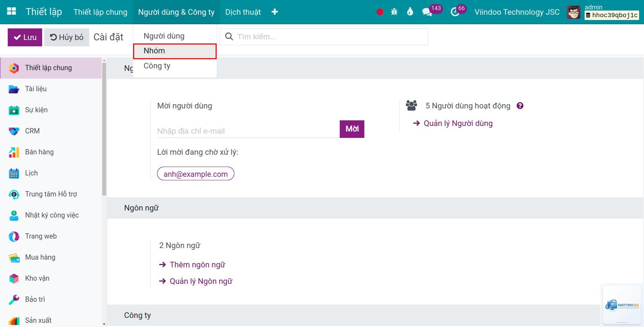Open Bán hàng settings section
Viewport: 644px width, 327px height.
tap(51, 152)
